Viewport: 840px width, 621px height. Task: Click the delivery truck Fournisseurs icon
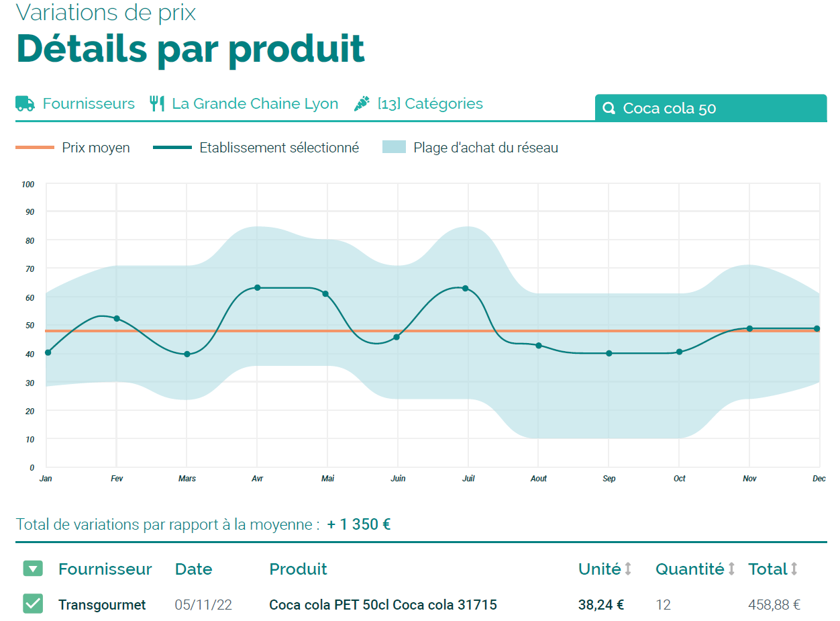coord(25,104)
